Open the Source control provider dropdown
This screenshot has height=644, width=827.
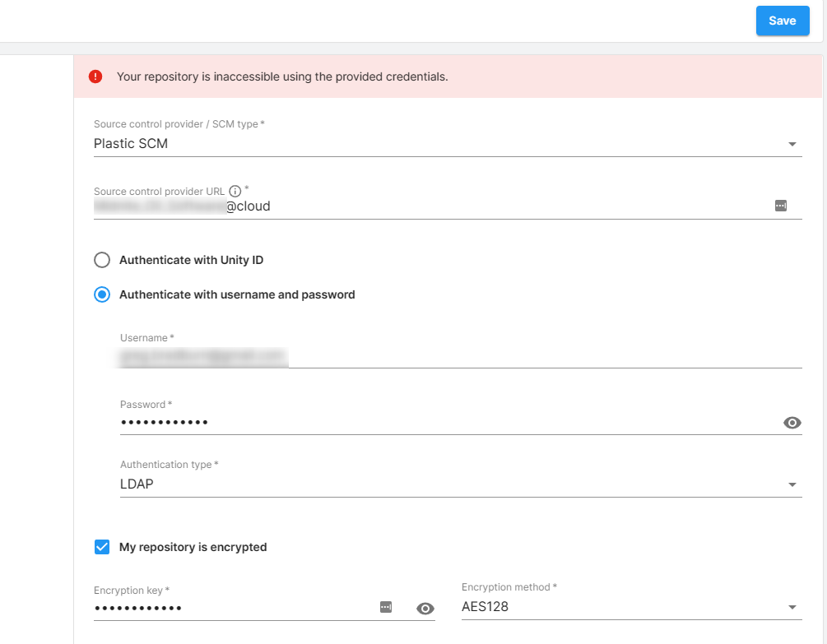click(792, 144)
